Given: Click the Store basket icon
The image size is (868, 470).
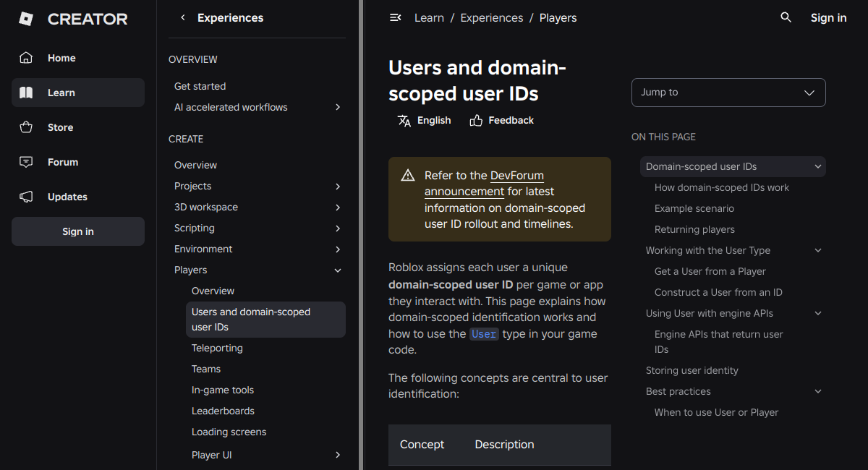Looking at the screenshot, I should (x=26, y=127).
